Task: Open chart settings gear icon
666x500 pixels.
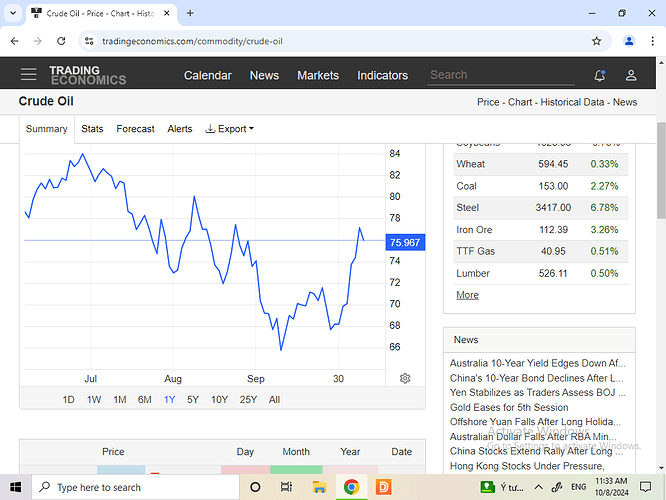Action: tap(405, 378)
